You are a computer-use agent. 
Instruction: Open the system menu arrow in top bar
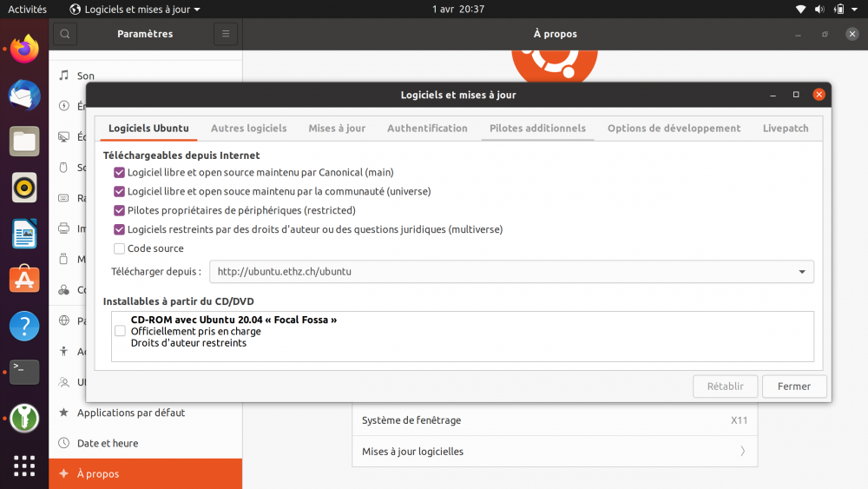pyautogui.click(x=855, y=9)
